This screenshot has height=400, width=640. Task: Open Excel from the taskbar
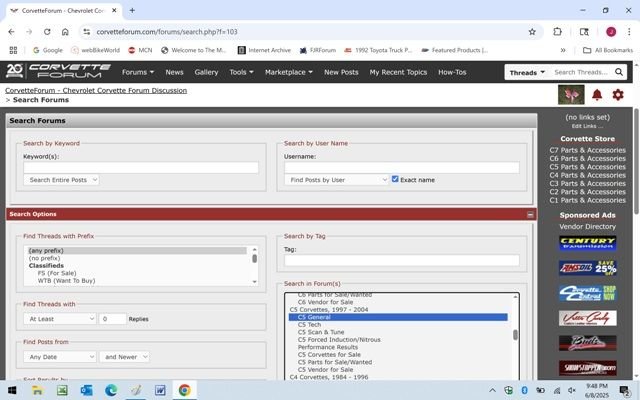(62, 390)
